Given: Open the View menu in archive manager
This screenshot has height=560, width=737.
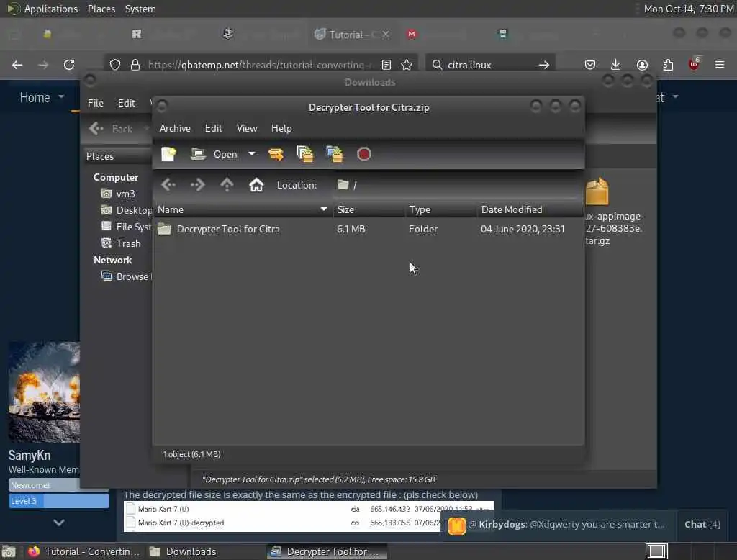Looking at the screenshot, I should pos(247,128).
